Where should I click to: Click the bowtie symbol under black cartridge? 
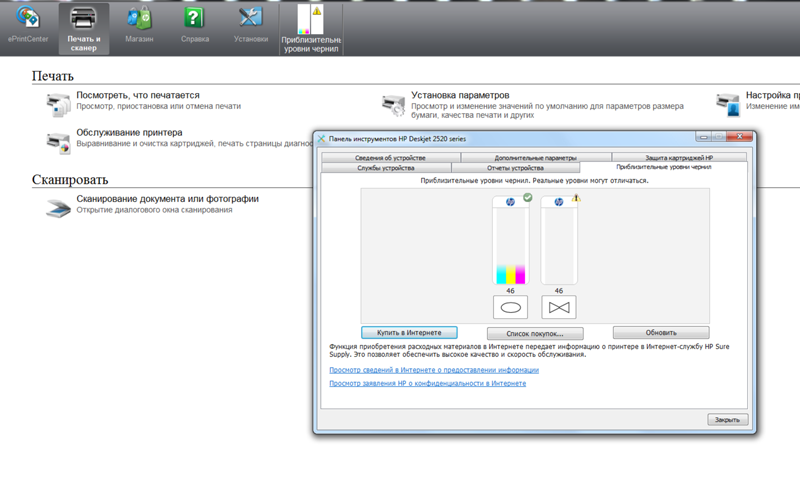tap(559, 307)
